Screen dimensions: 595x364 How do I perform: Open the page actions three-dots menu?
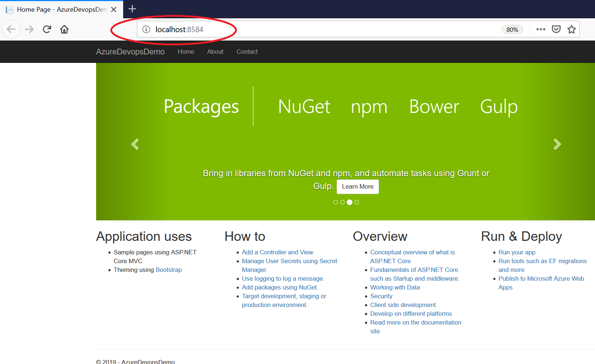point(541,29)
